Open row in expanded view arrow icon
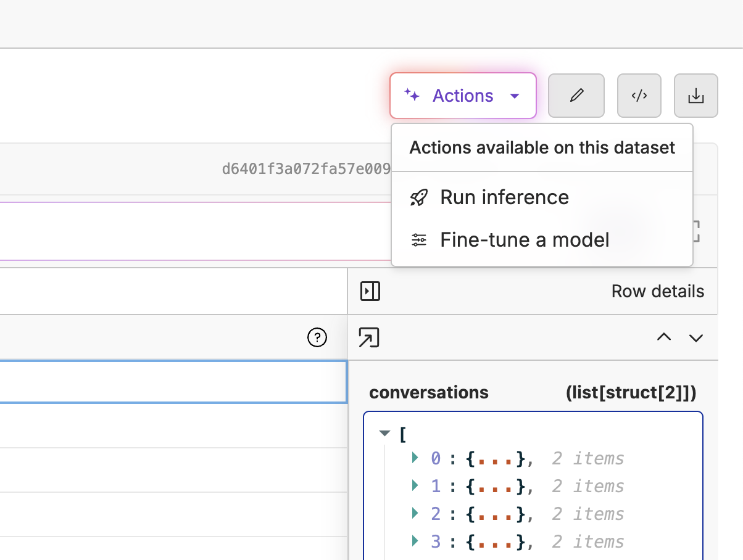 pyautogui.click(x=369, y=337)
